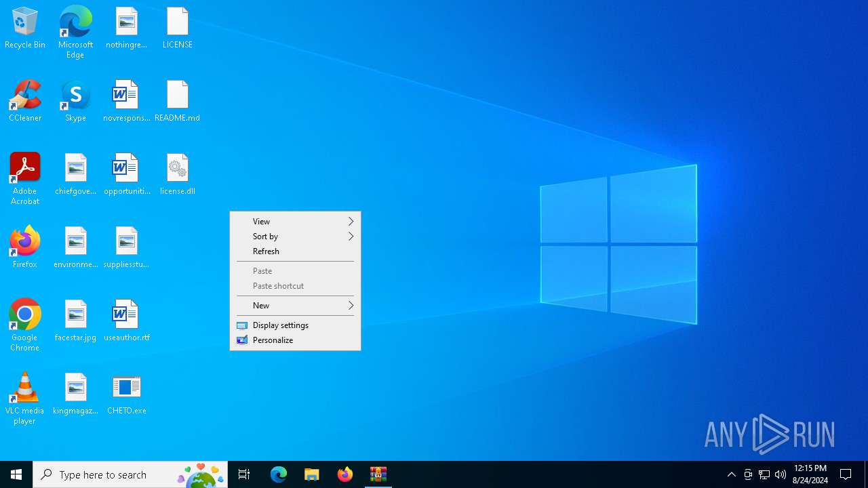Choose Refresh in the context menu
Image resolution: width=868 pixels, height=488 pixels.
click(x=295, y=251)
